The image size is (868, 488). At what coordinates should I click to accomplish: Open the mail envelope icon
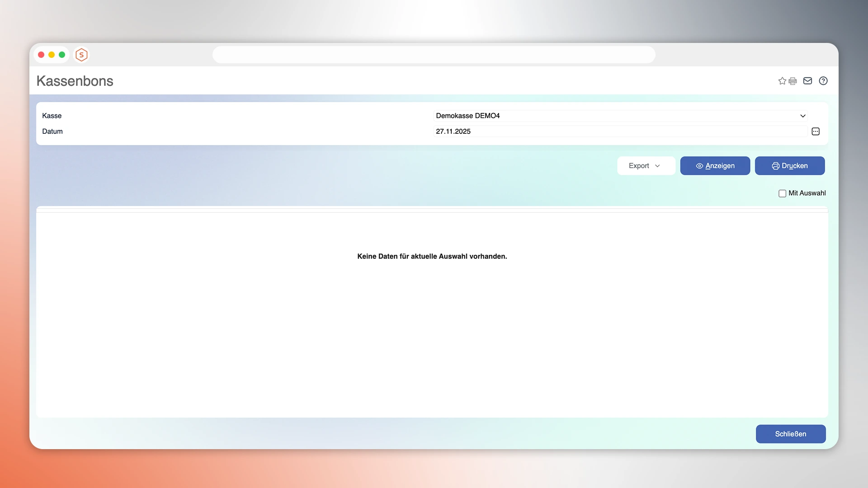807,81
